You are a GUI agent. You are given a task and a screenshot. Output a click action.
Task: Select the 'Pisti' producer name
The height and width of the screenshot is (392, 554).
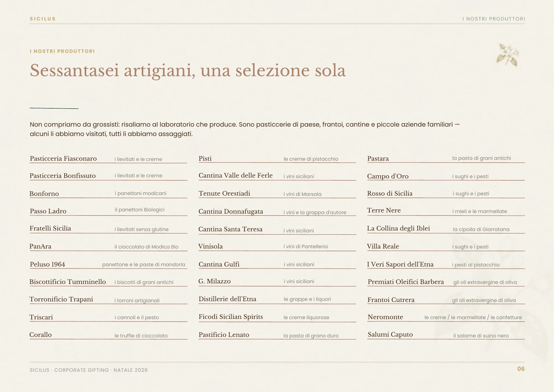point(205,158)
